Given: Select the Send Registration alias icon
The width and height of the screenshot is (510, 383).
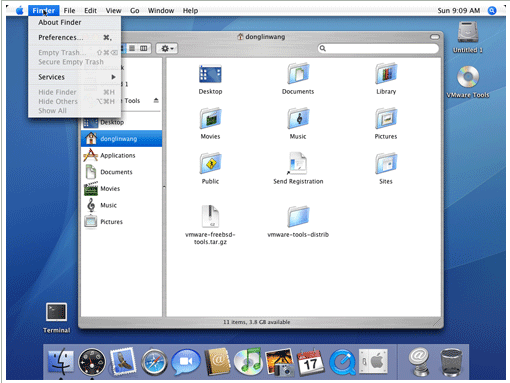Looking at the screenshot, I should (x=298, y=163).
